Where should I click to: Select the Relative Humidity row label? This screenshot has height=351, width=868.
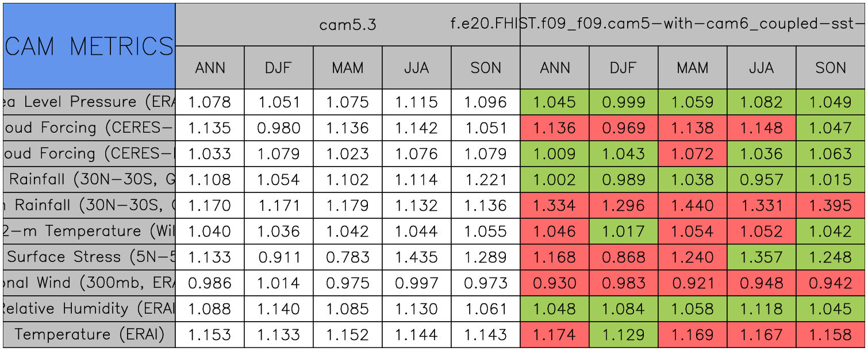pos(89,309)
